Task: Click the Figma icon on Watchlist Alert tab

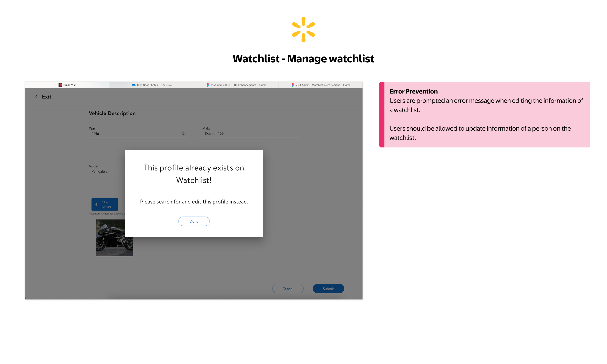Action: 293,85
